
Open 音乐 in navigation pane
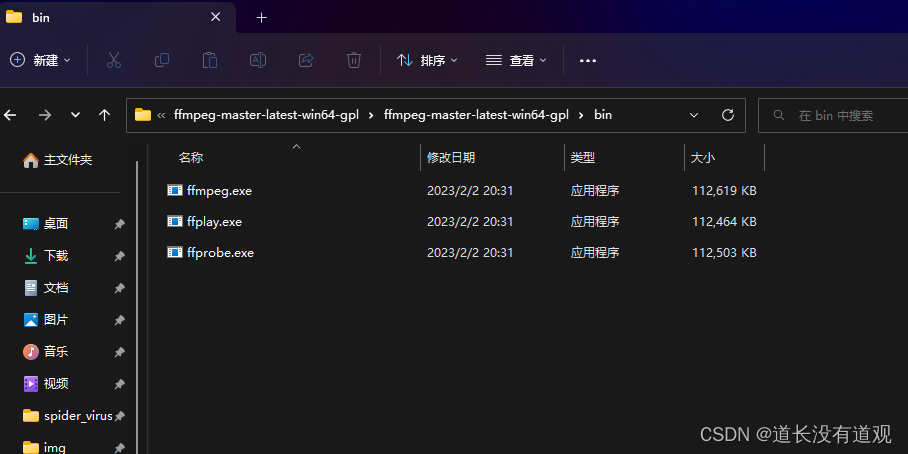pyautogui.click(x=45, y=351)
